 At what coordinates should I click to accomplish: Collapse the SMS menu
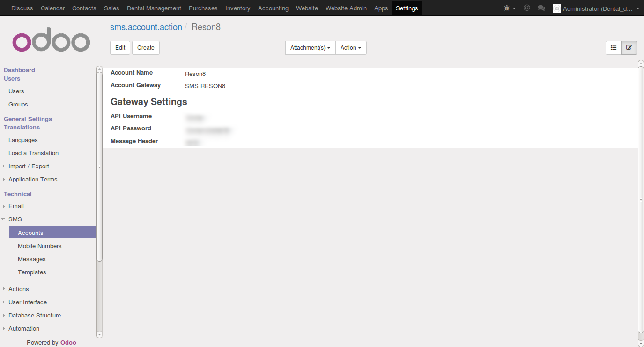(x=15, y=219)
